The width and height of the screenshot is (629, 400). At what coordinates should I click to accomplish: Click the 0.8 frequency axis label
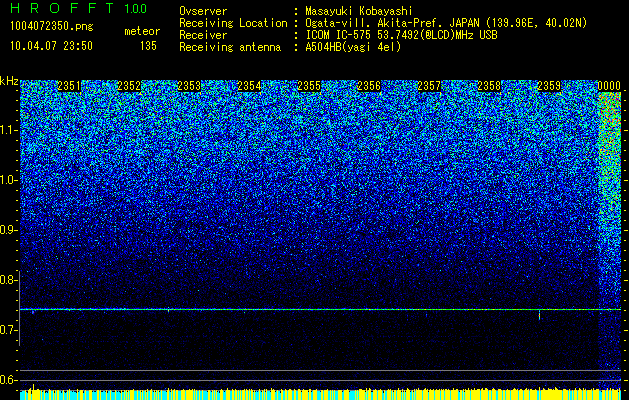coord(8,280)
